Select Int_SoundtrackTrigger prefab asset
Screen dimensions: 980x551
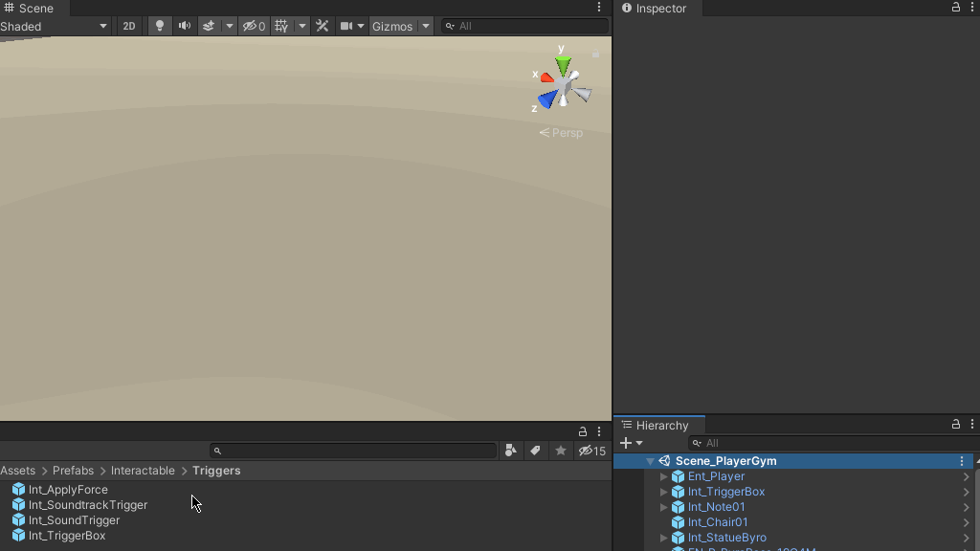pos(80,505)
